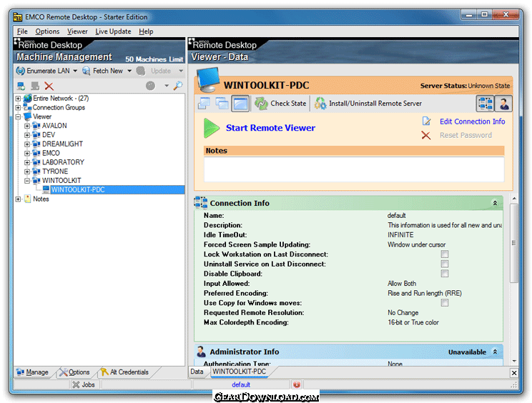The height and width of the screenshot is (403, 532).
Task: Click the vertical scrollbar thumb in info panel
Action: tap(514, 243)
